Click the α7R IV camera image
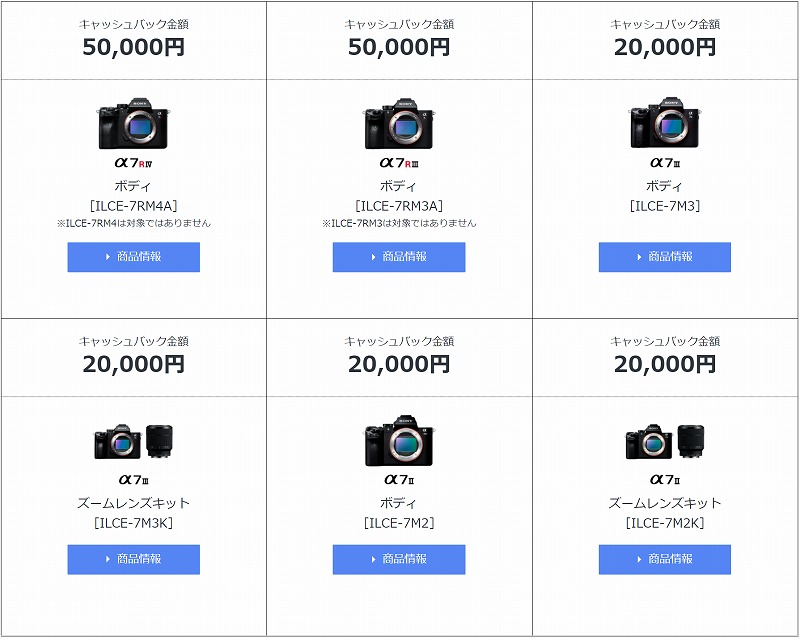 coord(134,124)
